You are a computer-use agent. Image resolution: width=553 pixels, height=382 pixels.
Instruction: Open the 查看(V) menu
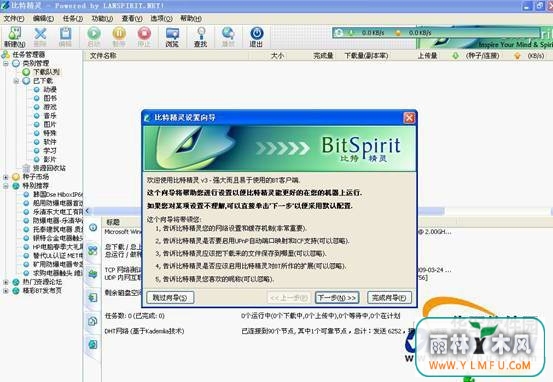[132, 18]
